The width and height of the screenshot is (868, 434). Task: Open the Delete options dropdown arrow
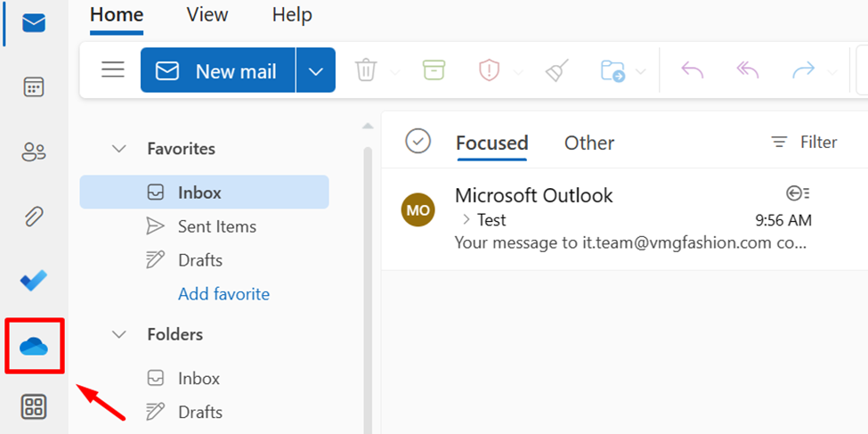click(x=394, y=71)
